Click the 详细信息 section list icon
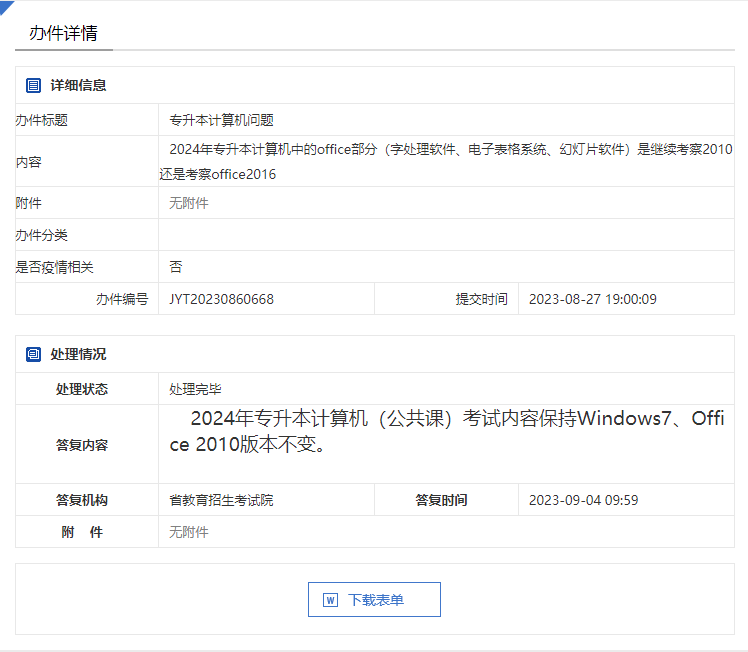The height and width of the screenshot is (652, 748). click(x=34, y=86)
